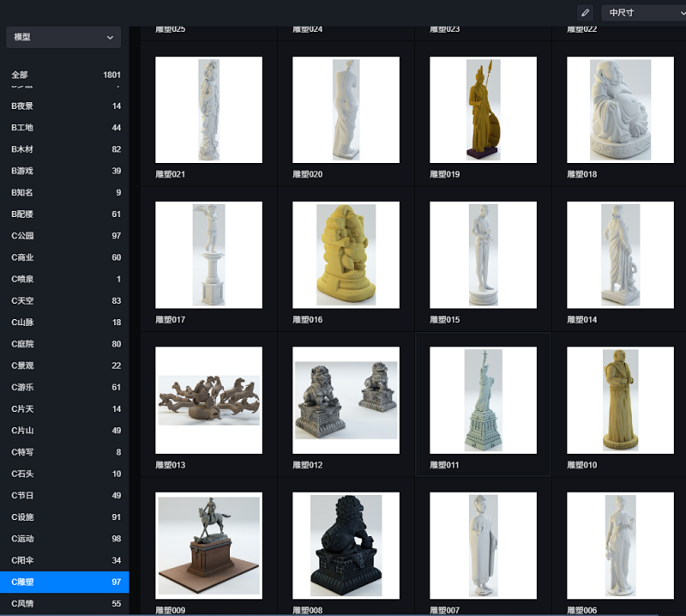Open the C游乐 category
The image size is (686, 616).
coord(65,387)
